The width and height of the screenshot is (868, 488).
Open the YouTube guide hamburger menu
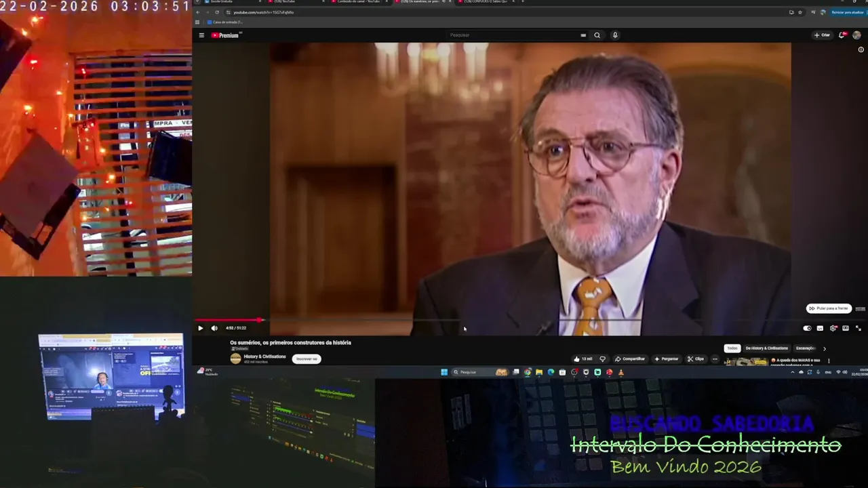pyautogui.click(x=201, y=35)
